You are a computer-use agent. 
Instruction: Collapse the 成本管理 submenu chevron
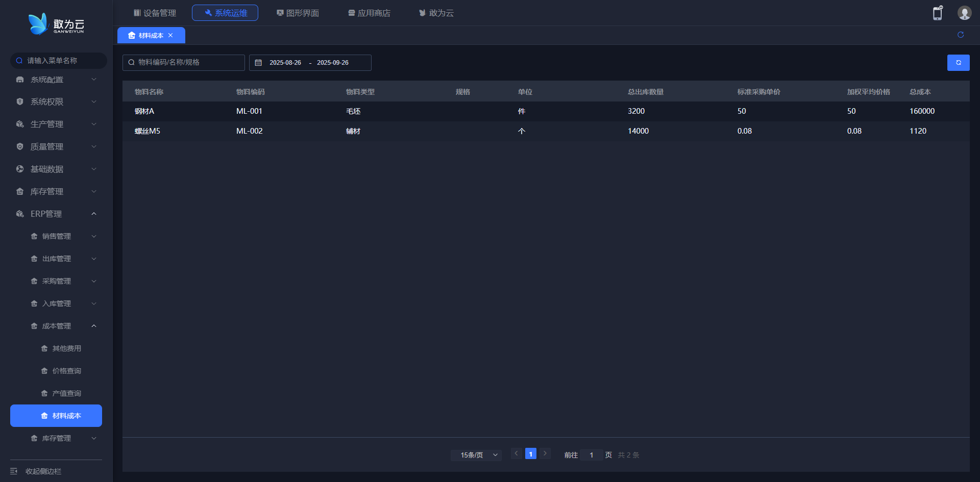[94, 326]
